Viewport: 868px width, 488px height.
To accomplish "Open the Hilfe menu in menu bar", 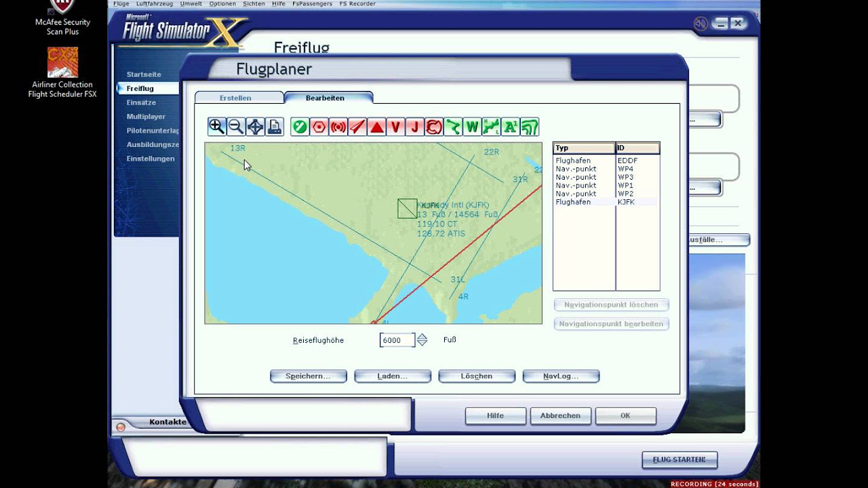I will [x=279, y=3].
